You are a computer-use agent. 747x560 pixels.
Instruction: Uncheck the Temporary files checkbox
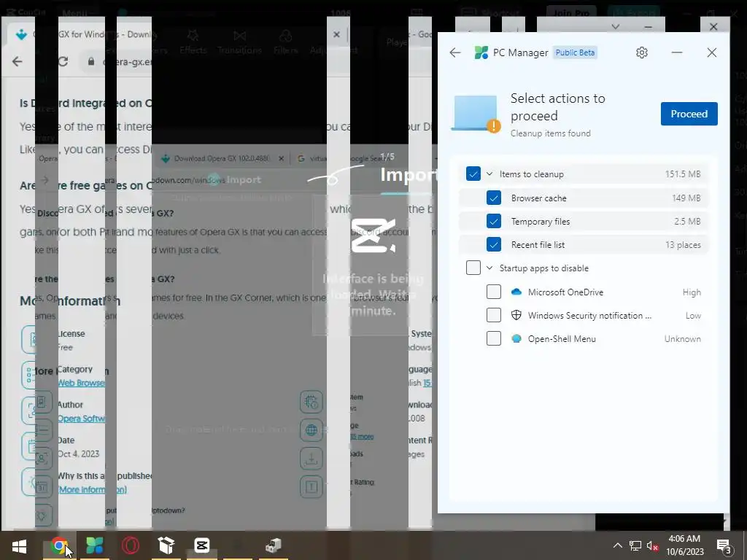(494, 221)
